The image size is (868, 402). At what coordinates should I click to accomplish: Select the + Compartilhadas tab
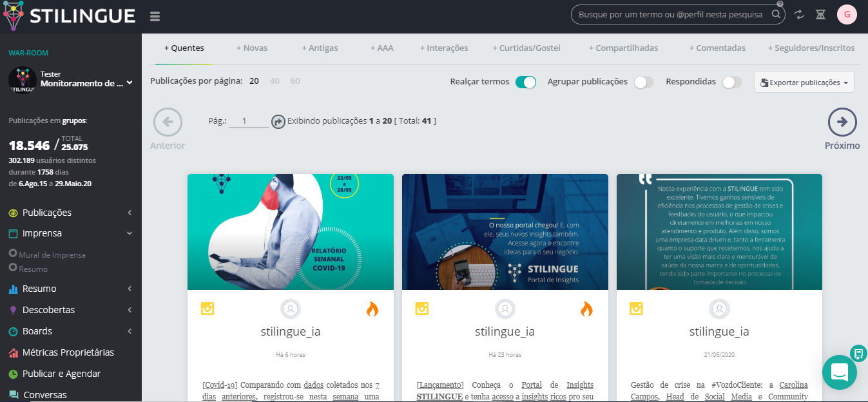coord(623,48)
